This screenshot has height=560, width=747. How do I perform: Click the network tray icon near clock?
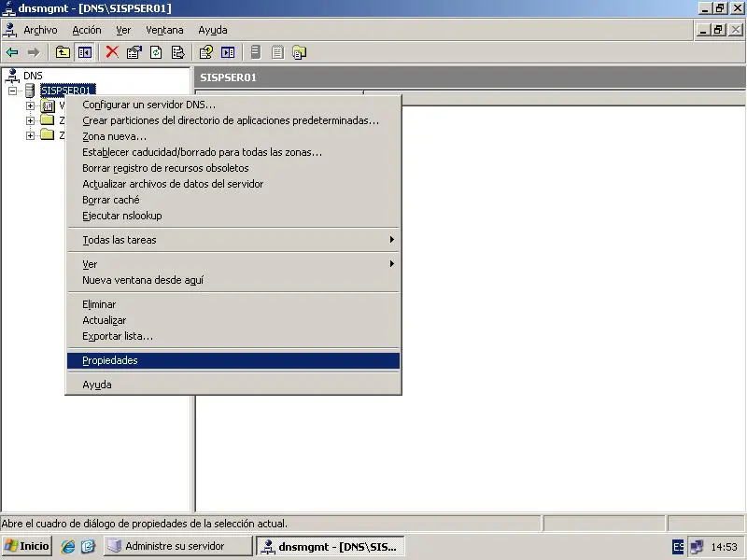click(697, 547)
